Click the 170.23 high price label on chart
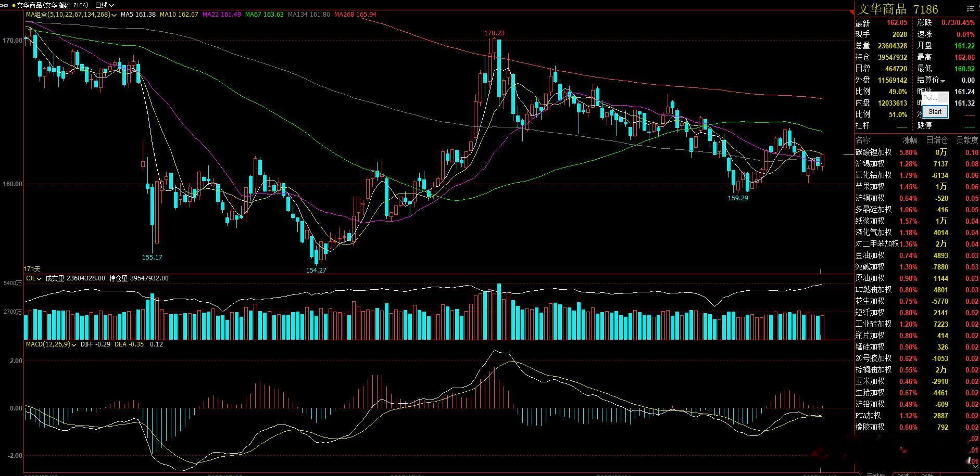This screenshot has width=980, height=476. click(494, 33)
